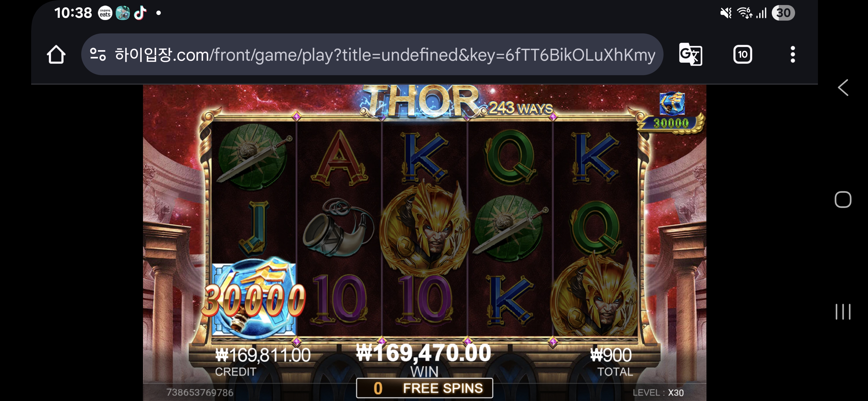Tap the hammer jackpot icon above 30000
The image size is (868, 401).
point(672,103)
